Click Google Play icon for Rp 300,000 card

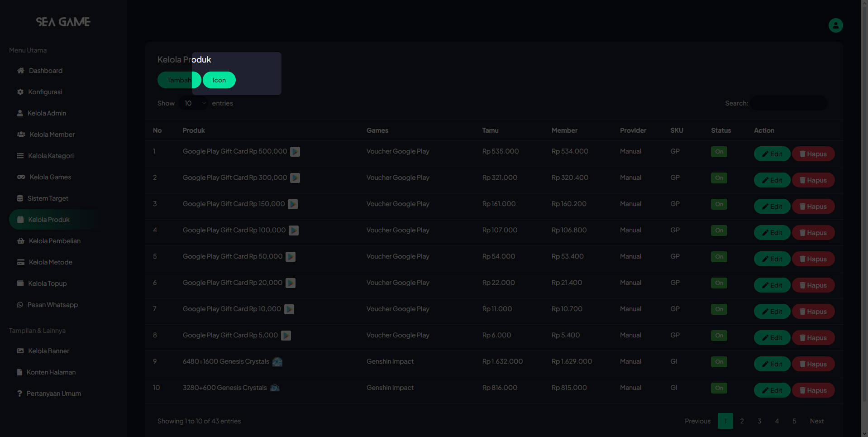click(x=295, y=178)
